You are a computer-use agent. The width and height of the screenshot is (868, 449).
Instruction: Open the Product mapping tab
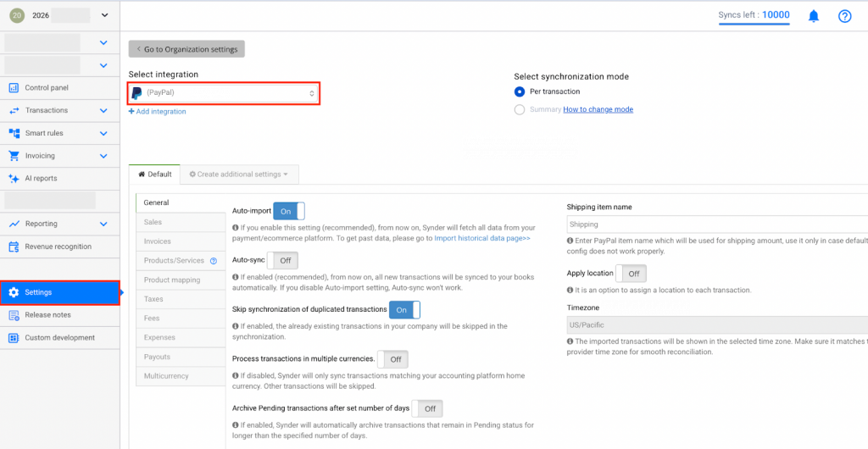(172, 280)
